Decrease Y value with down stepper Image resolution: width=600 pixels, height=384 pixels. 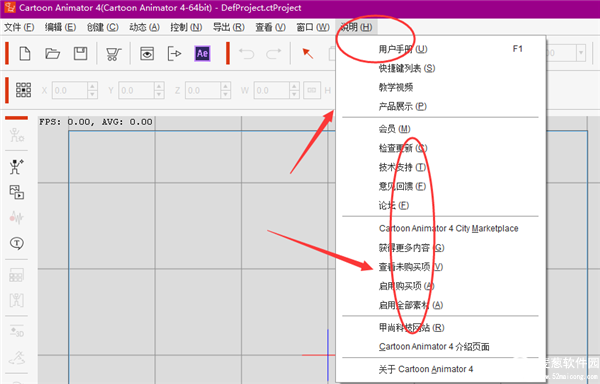[160, 95]
